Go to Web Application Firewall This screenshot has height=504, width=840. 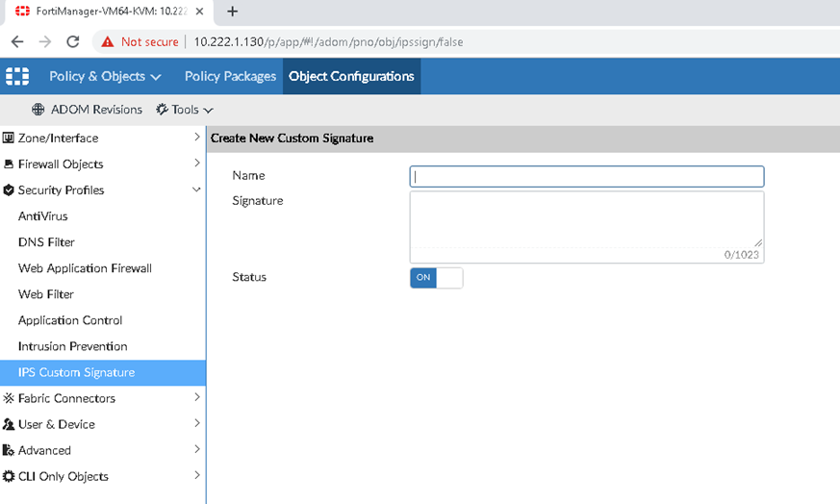click(85, 268)
